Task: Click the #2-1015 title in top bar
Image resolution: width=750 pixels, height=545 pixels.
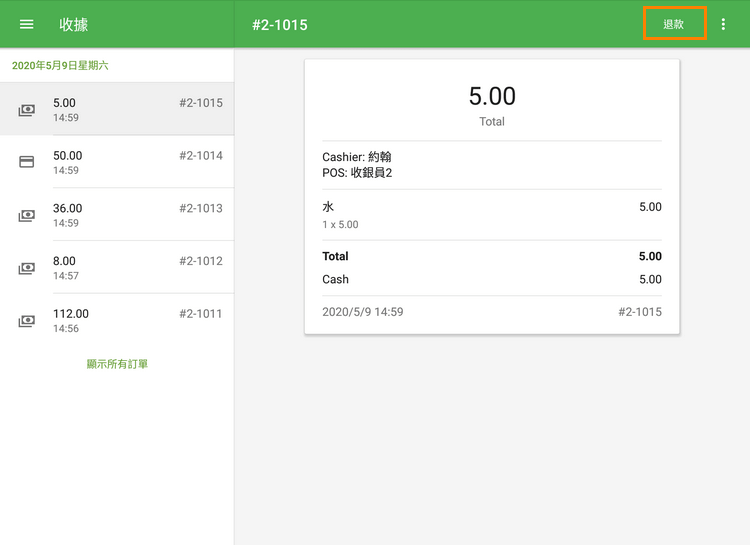Action: 280,24
